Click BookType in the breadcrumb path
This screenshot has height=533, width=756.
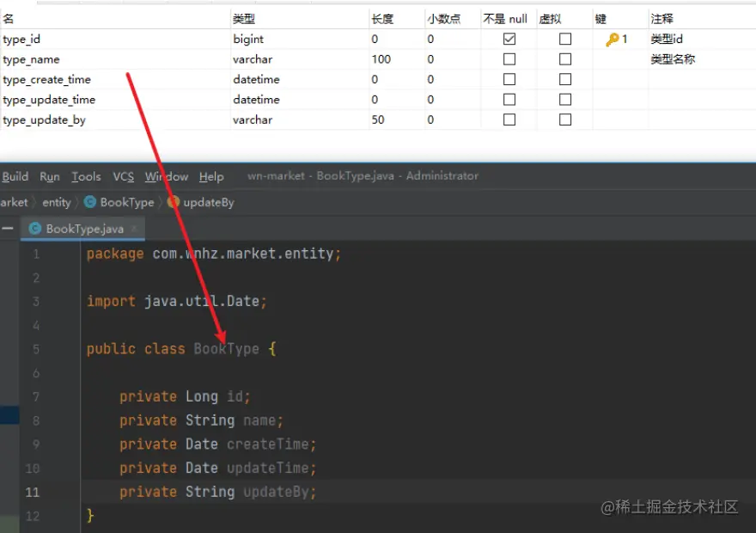click(127, 203)
